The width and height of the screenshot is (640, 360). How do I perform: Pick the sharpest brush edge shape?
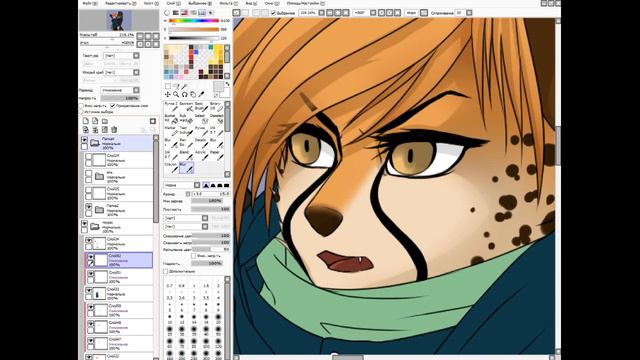pyautogui.click(x=227, y=185)
